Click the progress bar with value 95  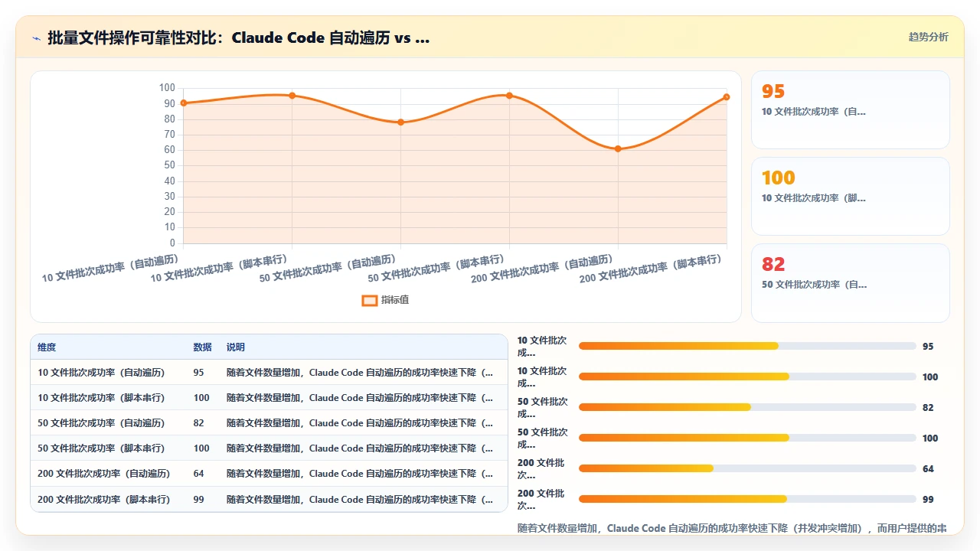(x=747, y=346)
